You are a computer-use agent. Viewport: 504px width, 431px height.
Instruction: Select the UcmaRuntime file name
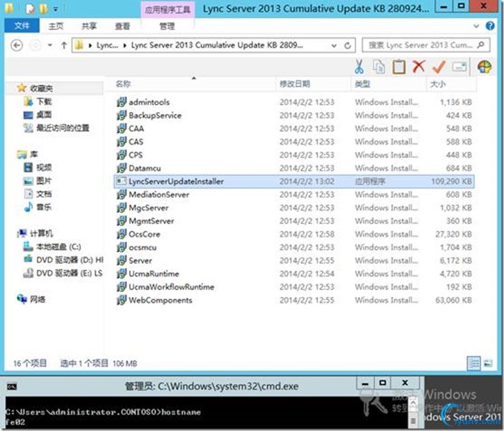154,274
